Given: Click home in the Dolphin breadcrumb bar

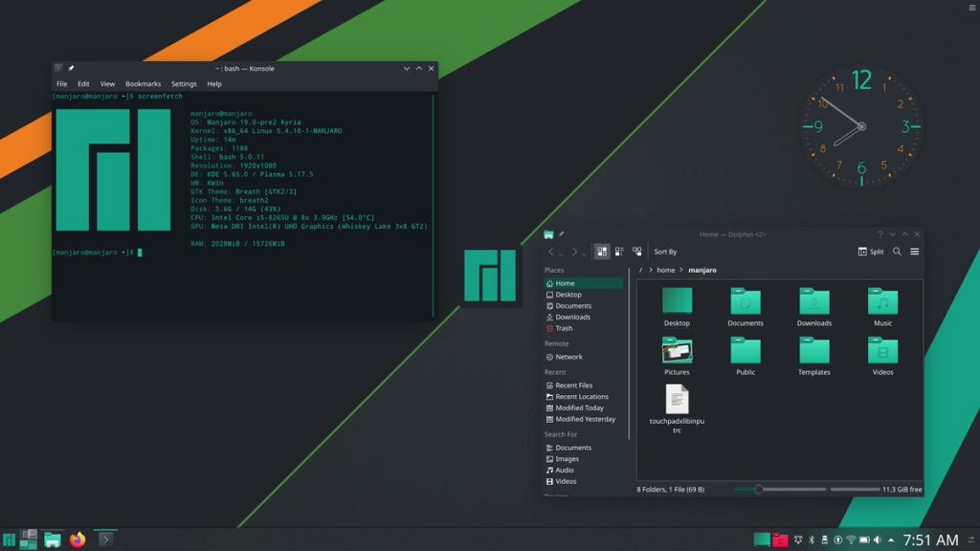Looking at the screenshot, I should tap(665, 270).
